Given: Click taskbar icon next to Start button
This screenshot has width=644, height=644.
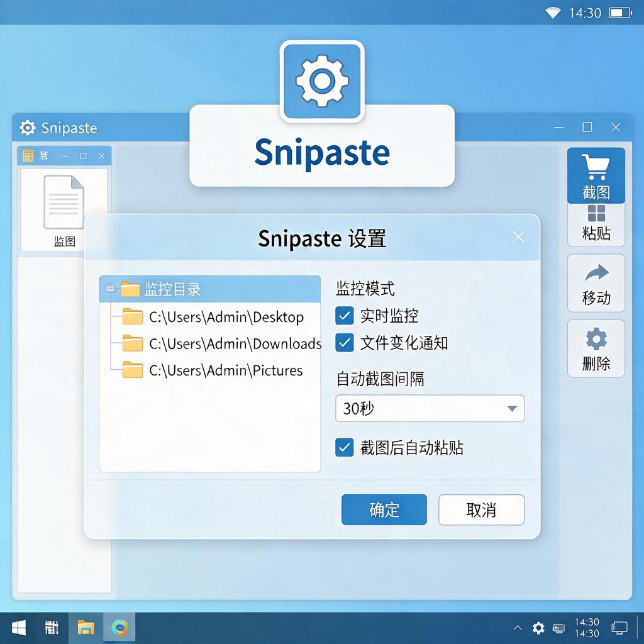Looking at the screenshot, I should pyautogui.click(x=52, y=628).
